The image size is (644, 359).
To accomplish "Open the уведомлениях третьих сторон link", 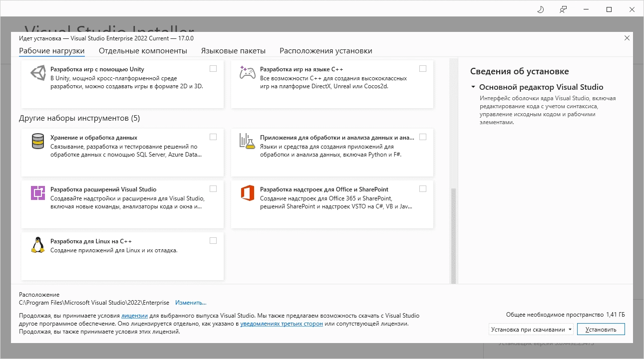I will tap(282, 324).
